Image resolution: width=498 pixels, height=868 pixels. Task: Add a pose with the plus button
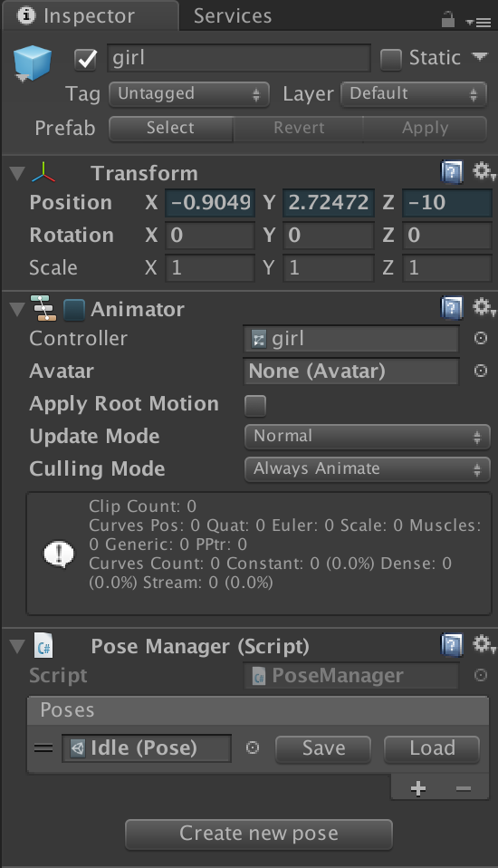(x=418, y=788)
